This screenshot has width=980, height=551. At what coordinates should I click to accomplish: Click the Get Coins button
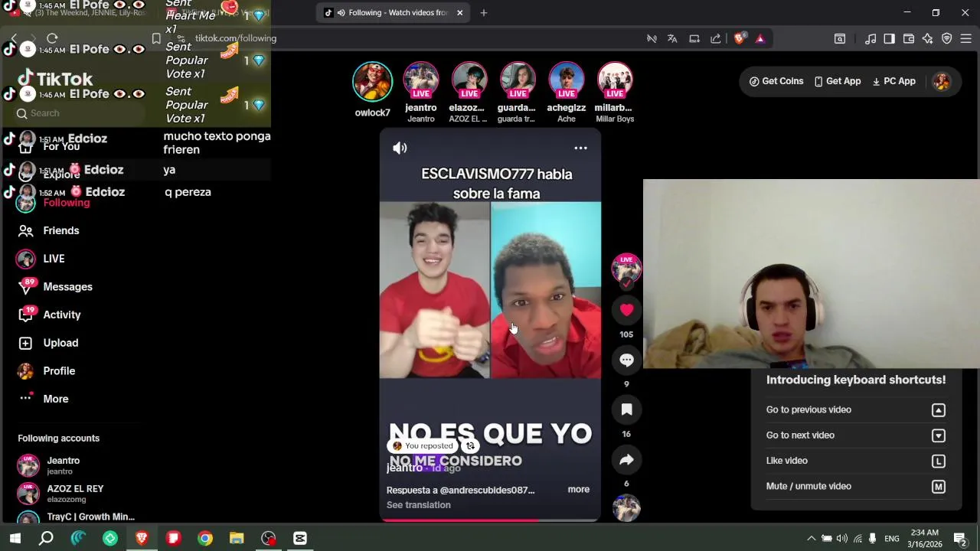click(x=776, y=81)
